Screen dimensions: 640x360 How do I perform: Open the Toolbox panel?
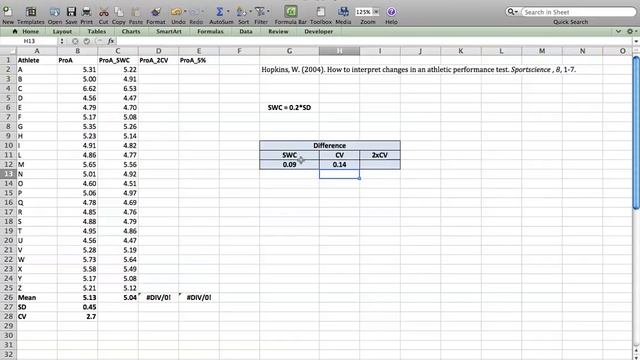coord(321,12)
